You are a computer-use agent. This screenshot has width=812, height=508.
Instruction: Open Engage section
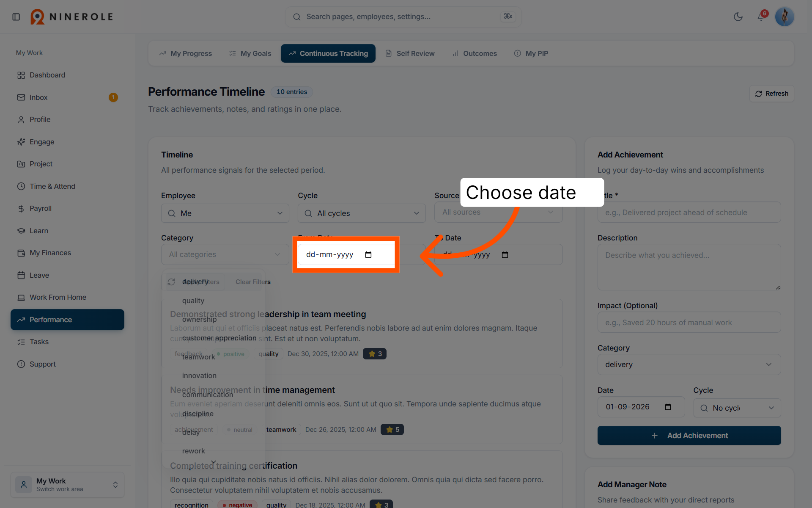(x=68, y=142)
